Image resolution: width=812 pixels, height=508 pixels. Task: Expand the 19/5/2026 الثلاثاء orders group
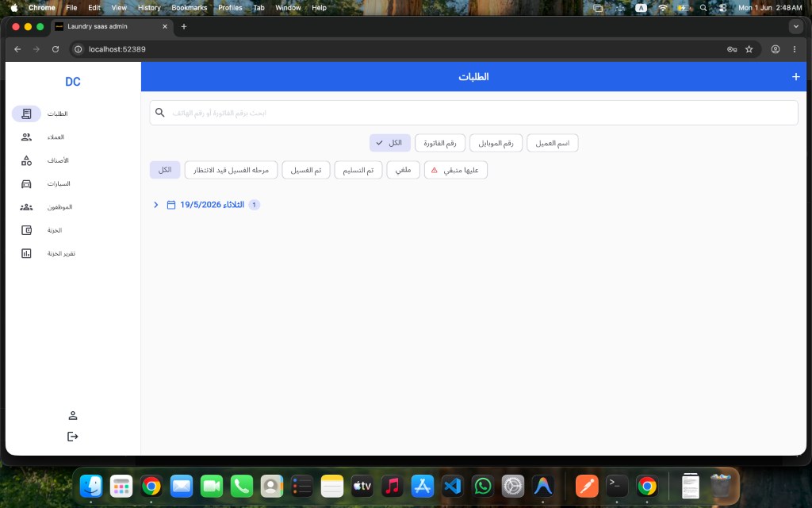156,205
